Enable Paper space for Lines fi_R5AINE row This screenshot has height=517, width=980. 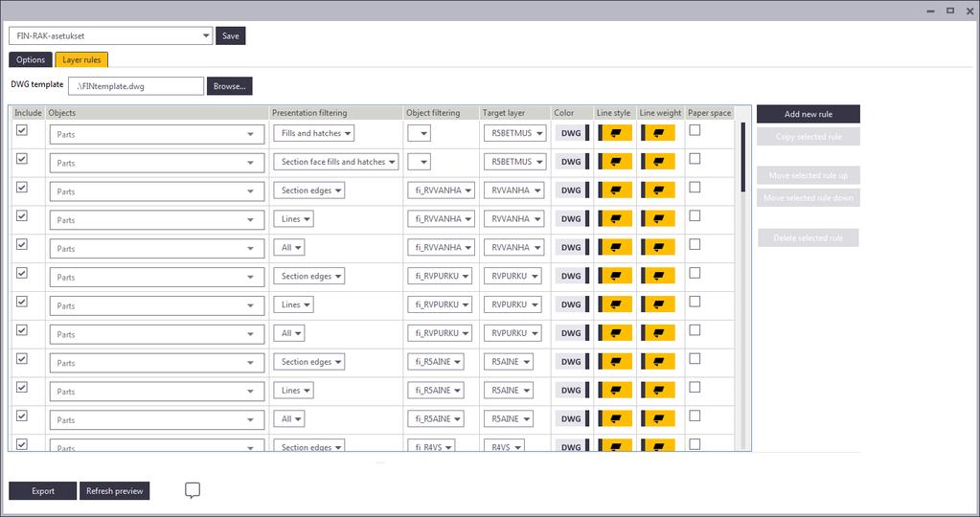[x=695, y=387]
